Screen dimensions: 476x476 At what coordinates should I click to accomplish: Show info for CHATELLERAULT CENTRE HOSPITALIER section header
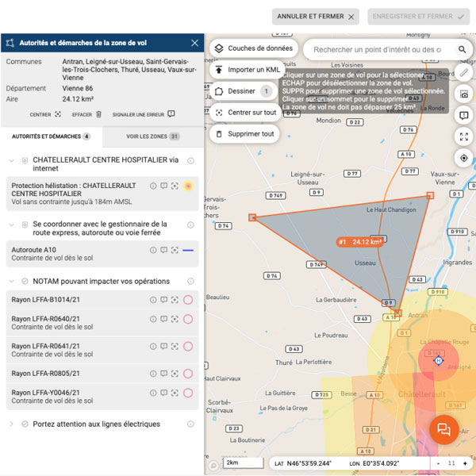[190, 160]
